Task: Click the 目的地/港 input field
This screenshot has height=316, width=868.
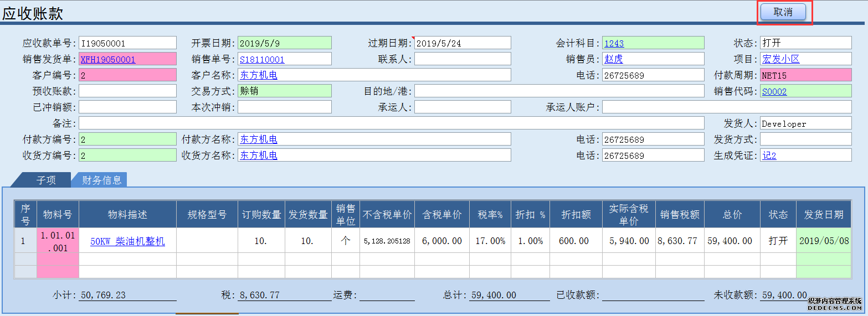Action: tap(559, 91)
